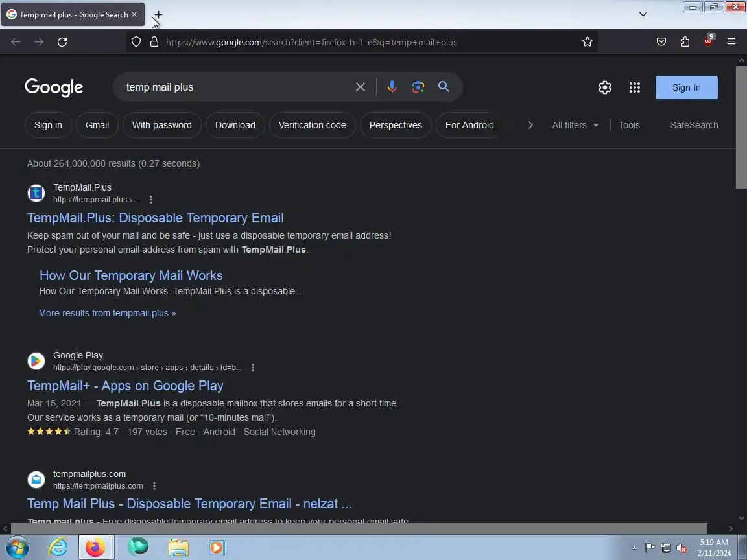Click the Google Play favicon

coord(36,361)
